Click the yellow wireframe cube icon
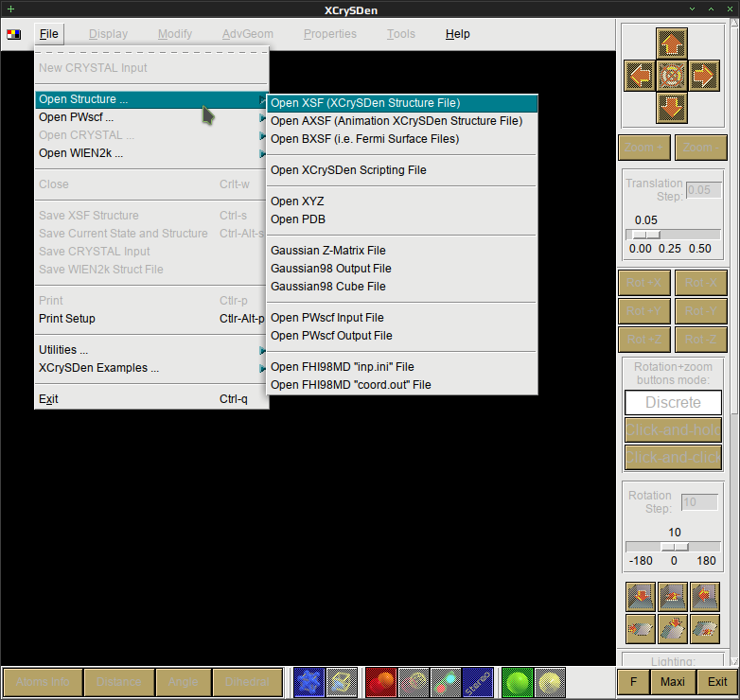The image size is (740, 700). [x=342, y=682]
